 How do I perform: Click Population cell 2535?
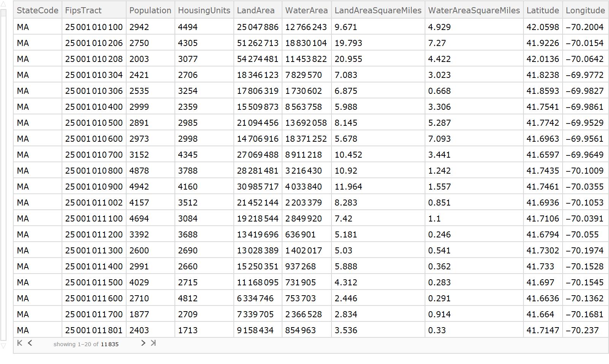[x=151, y=91]
